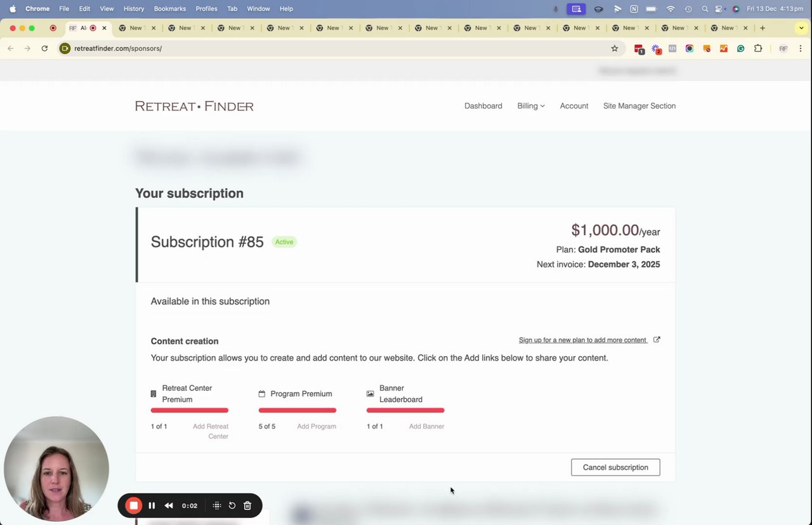
Task: Go back using the browser back arrow
Action: pyautogui.click(x=11, y=48)
